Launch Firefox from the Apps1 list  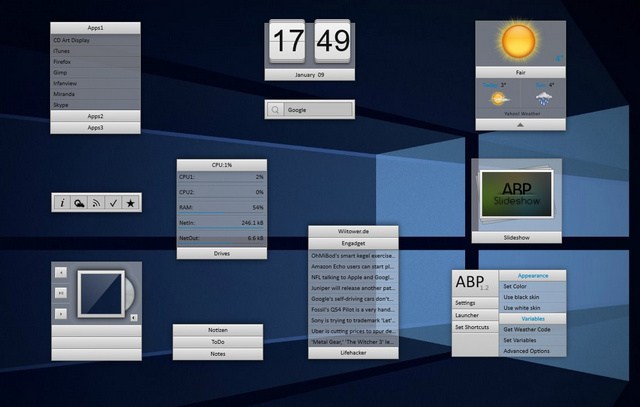(x=62, y=62)
